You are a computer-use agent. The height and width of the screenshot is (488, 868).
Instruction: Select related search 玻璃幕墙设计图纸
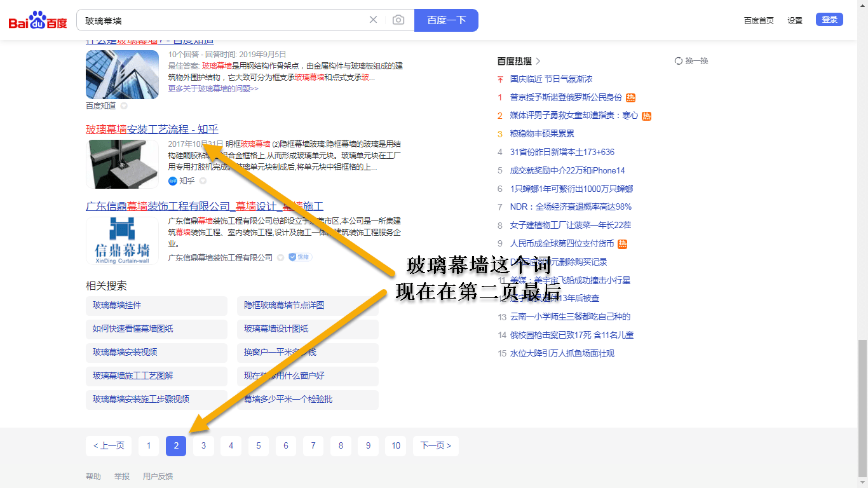coord(308,329)
